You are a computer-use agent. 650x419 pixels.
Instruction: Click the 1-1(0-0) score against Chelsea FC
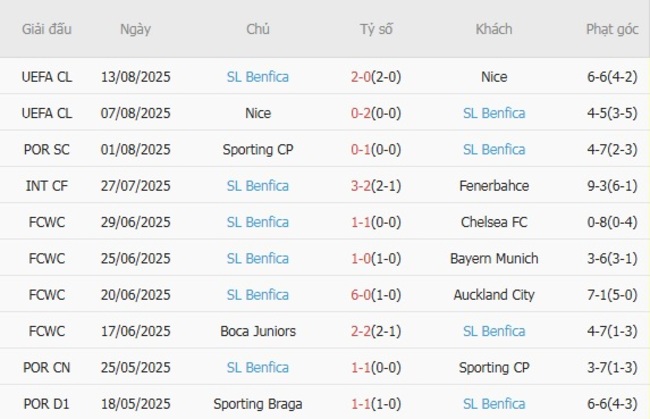pos(376,222)
